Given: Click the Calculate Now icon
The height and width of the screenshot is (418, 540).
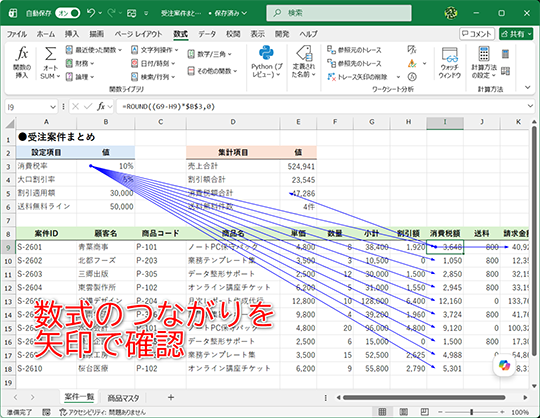Looking at the screenshot, I should click(505, 54).
